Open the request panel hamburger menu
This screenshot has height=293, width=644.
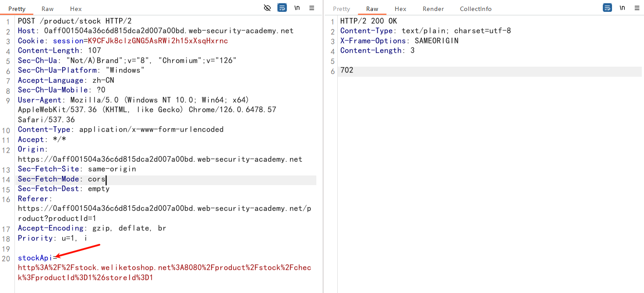click(x=312, y=8)
